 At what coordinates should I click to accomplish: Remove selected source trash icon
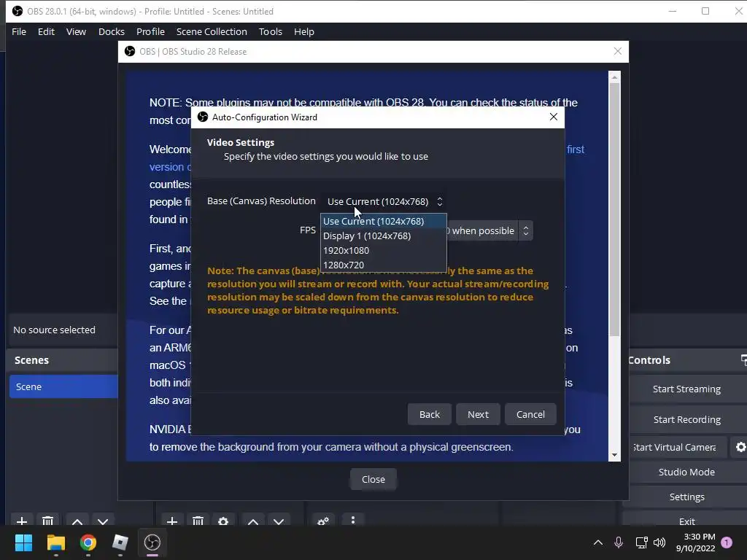click(198, 521)
